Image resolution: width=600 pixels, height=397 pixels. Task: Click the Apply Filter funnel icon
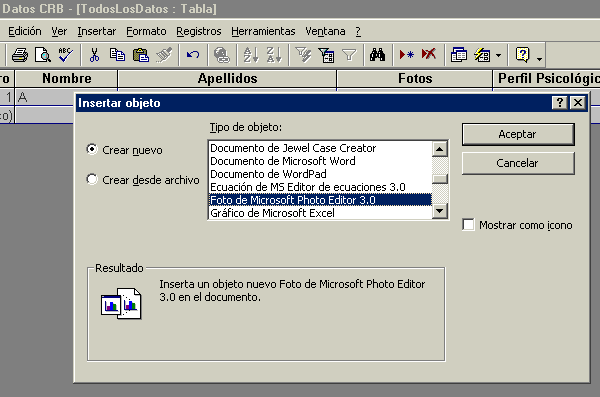tap(349, 55)
